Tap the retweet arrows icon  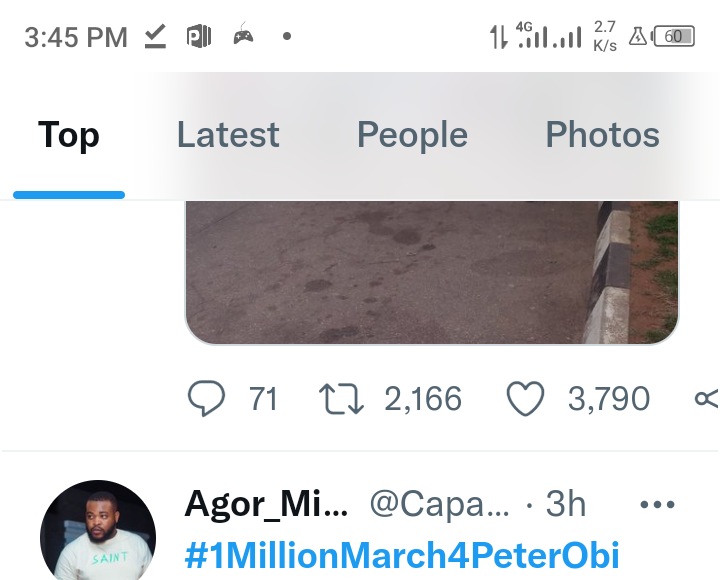click(x=341, y=399)
